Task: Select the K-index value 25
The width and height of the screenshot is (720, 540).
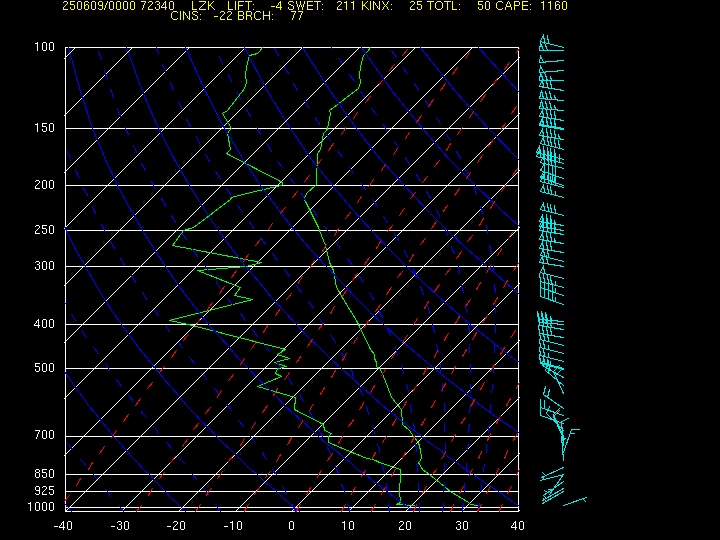Action: point(416,6)
